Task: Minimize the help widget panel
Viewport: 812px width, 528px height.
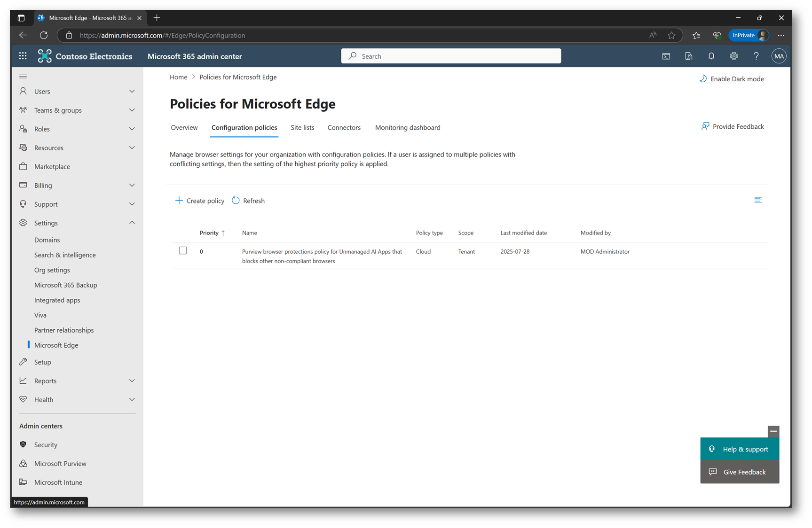Action: 773,431
